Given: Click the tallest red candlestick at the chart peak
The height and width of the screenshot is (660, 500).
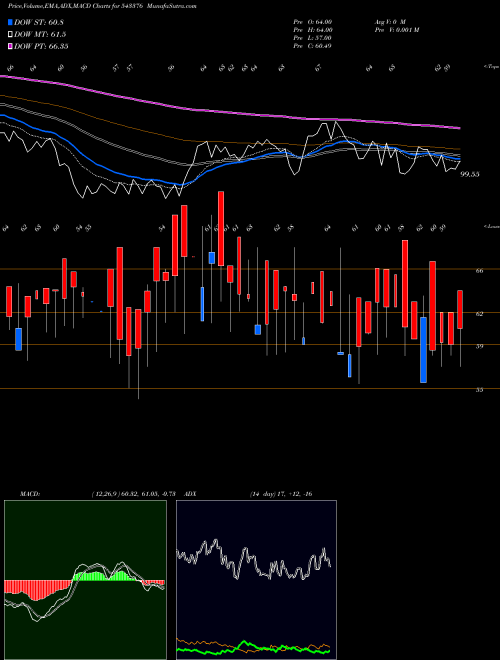Looking at the screenshot, I should point(221,229).
